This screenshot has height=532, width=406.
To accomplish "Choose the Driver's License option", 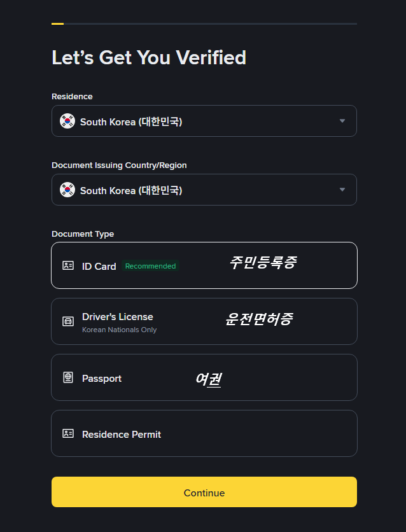I will pos(118,317).
